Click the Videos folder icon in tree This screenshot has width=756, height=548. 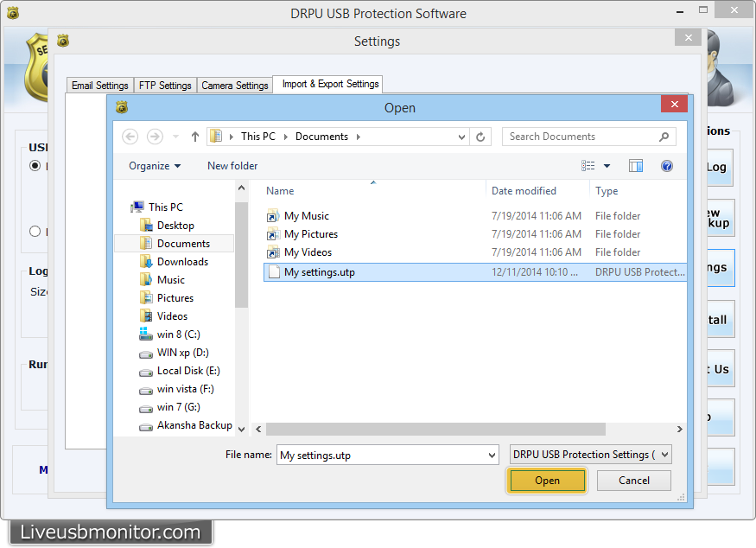(146, 316)
